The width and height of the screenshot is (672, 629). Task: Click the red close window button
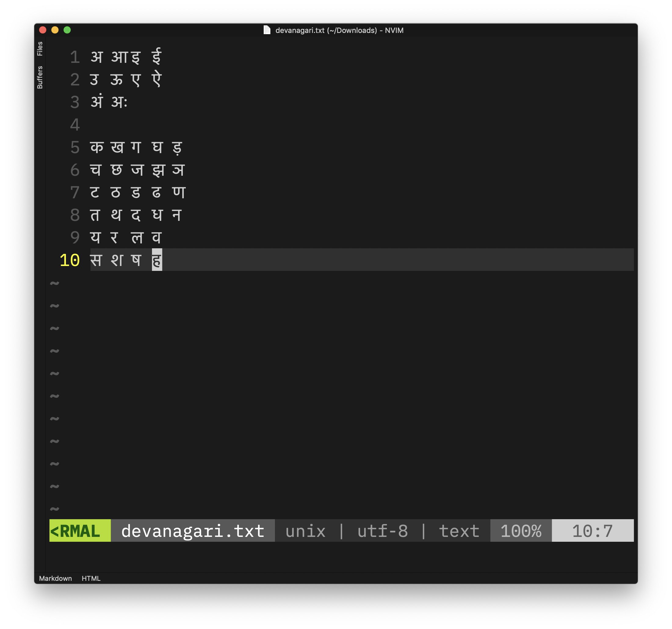tap(43, 30)
